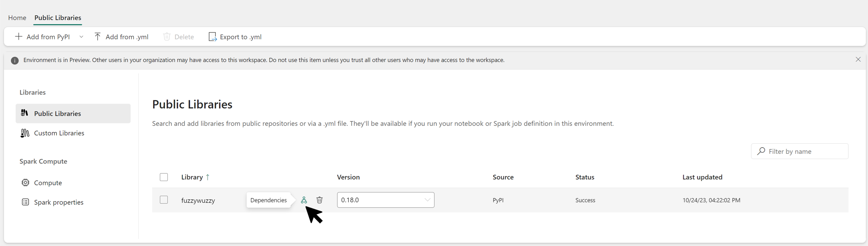
Task: Check the fuzzywuzzy row checkbox
Action: (x=164, y=200)
